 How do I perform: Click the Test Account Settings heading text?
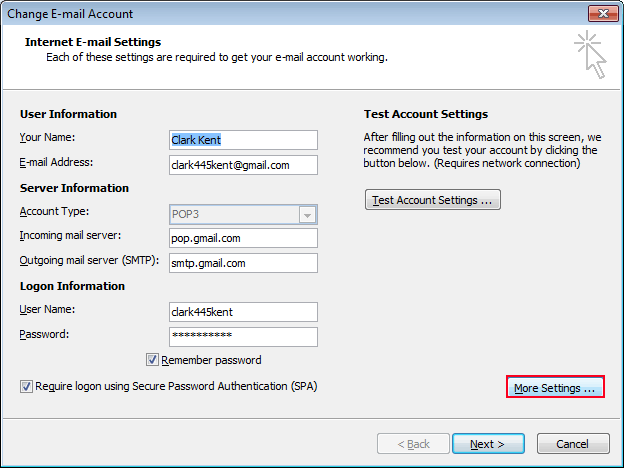click(x=426, y=114)
